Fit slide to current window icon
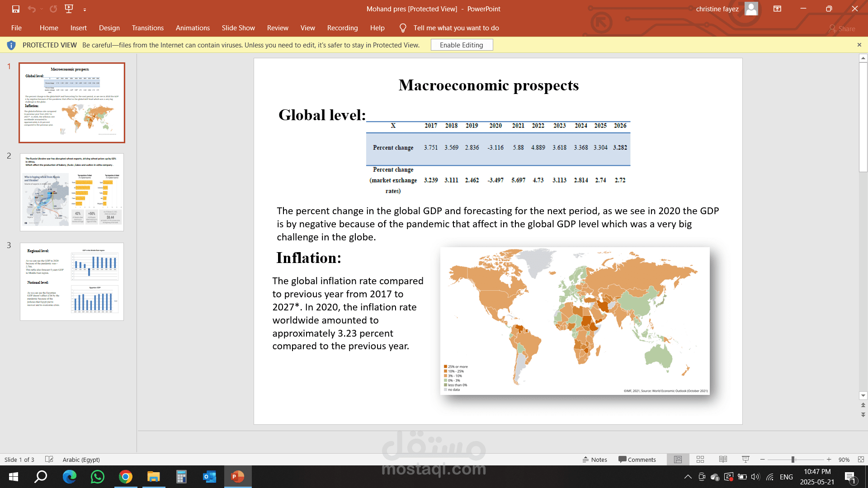868x488 pixels. [861, 460]
